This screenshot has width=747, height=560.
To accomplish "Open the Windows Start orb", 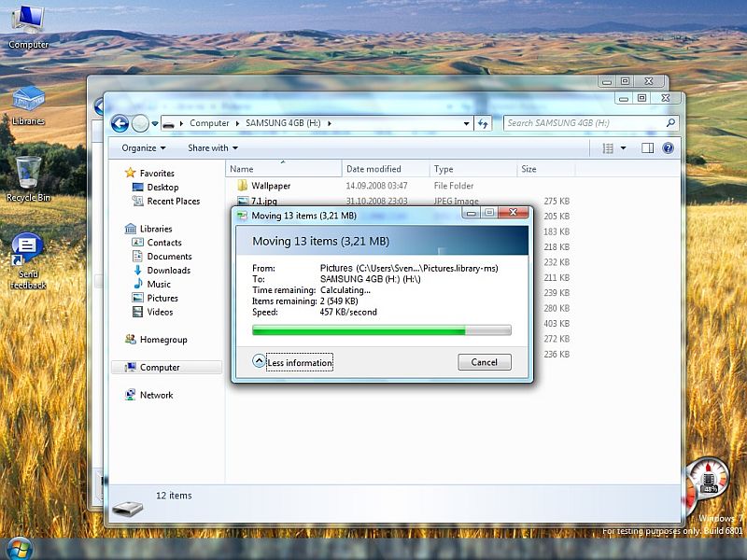I will [19, 549].
